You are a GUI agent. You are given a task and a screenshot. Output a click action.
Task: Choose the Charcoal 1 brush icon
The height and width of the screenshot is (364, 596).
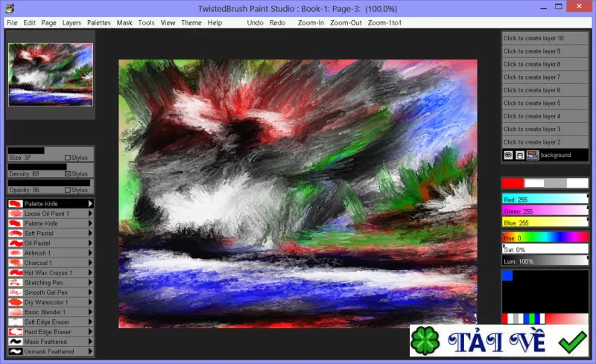pos(16,263)
